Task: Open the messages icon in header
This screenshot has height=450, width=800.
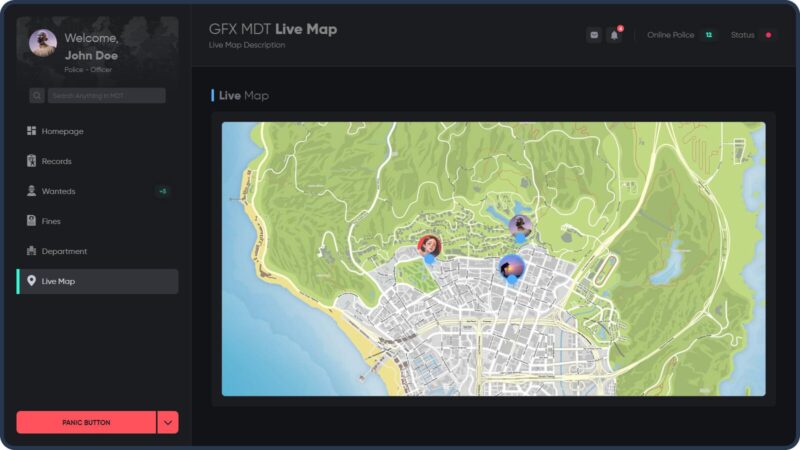Action: (594, 35)
